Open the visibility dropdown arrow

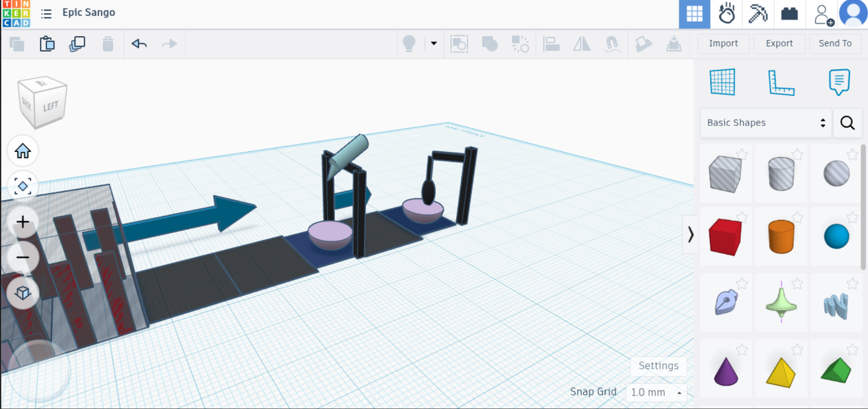click(x=434, y=43)
